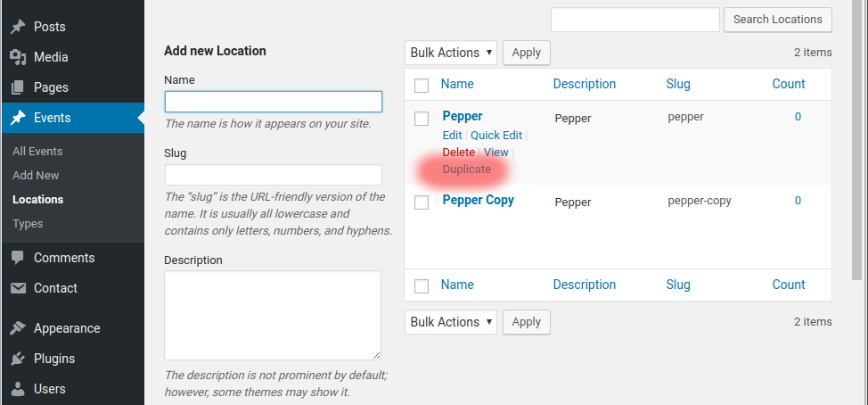Click the Media icon in sidebar
This screenshot has width=868, height=405.
pos(18,57)
